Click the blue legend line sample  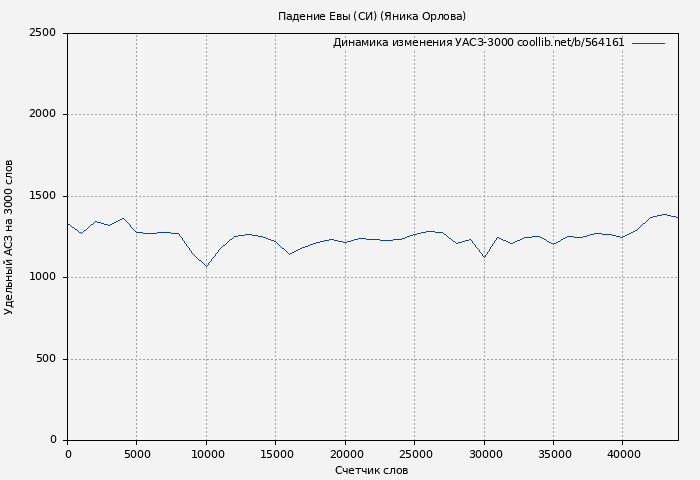pyautogui.click(x=648, y=43)
